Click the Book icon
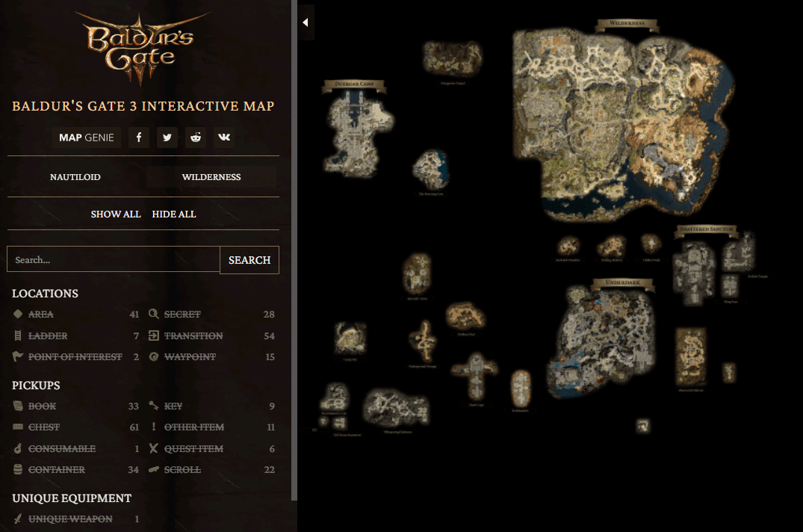 (18, 406)
